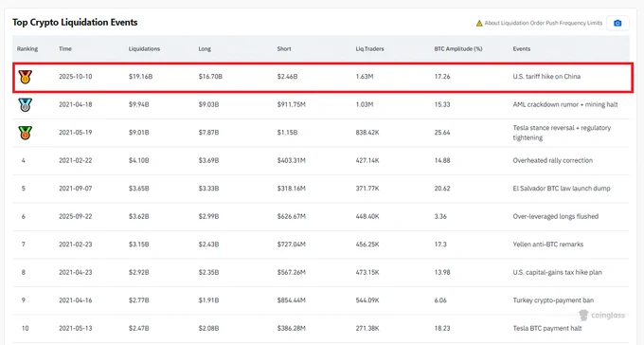Screen dimensions: 644x345
Task: Open About Liquidation Order Push Frequency Limits link
Action: click(x=544, y=23)
